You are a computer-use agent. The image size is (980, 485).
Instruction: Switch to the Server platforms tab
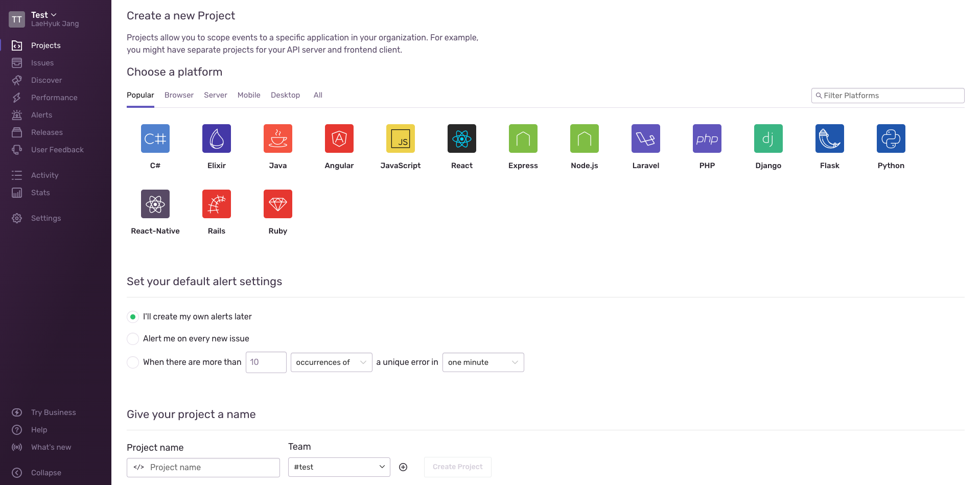coord(216,95)
